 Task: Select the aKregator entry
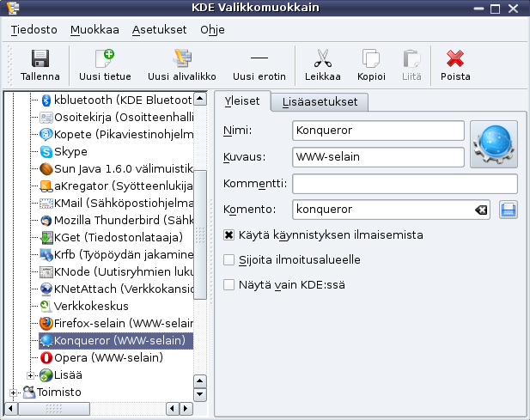(x=116, y=186)
